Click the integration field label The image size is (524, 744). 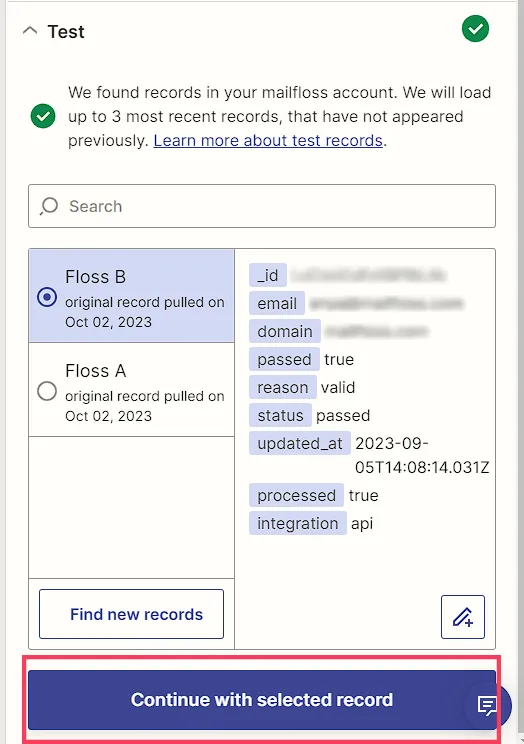[298, 523]
